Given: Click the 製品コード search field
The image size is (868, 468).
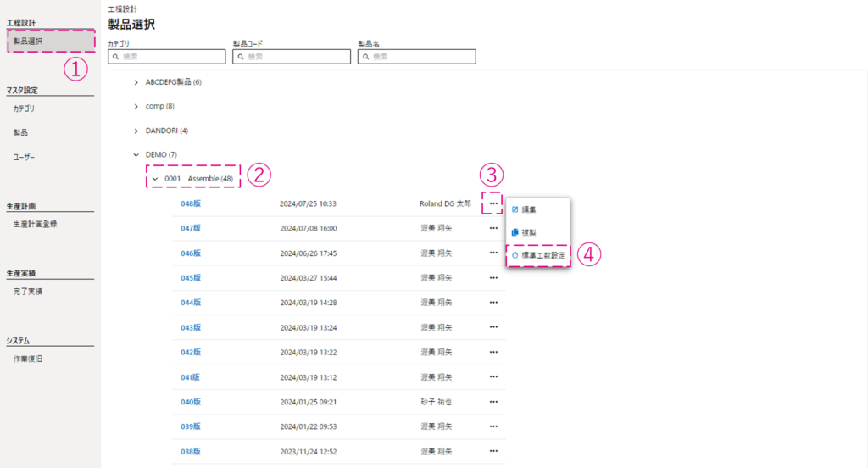Looking at the screenshot, I should pos(292,57).
